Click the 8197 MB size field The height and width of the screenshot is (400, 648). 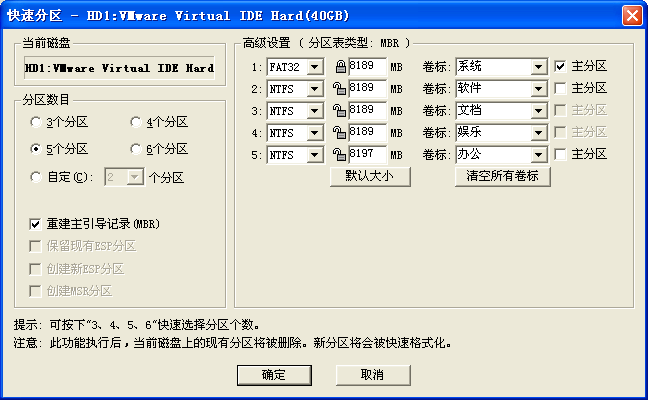tap(367, 154)
